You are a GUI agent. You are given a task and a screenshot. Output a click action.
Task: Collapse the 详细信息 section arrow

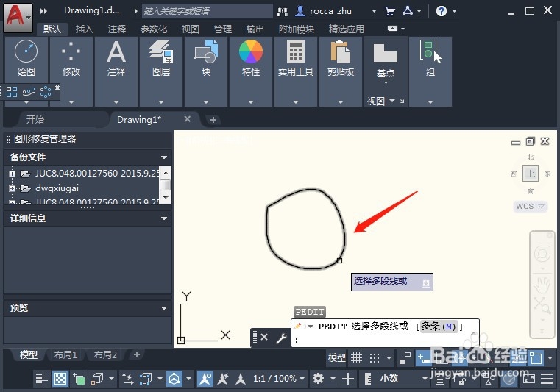[x=164, y=218]
